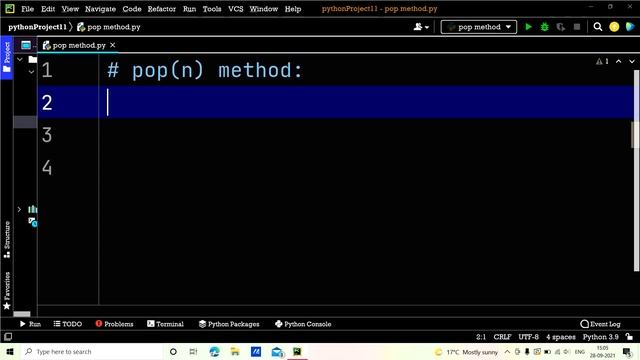Change UTF-8 file encoding in status bar
The height and width of the screenshot is (360, 640).
tap(529, 337)
